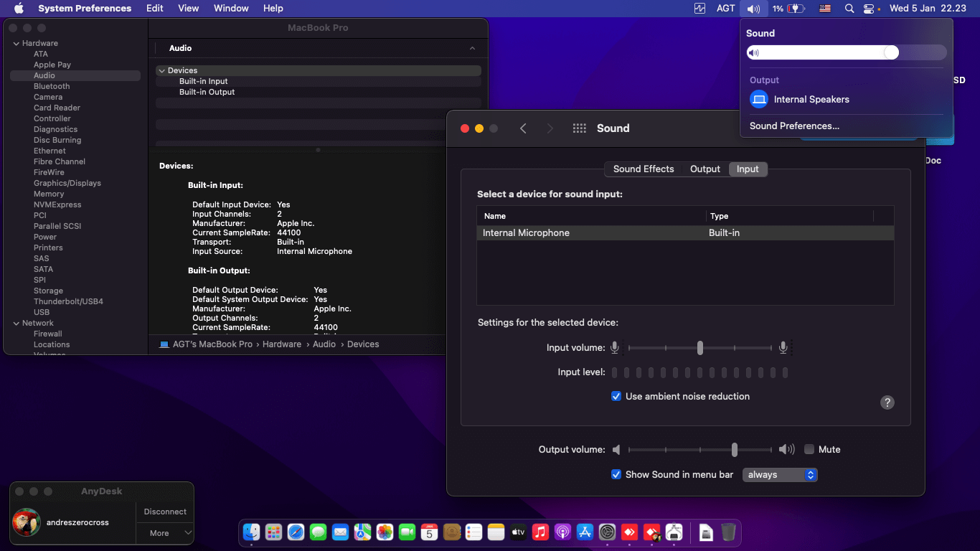980x551 pixels.
Task: Disable ambient noise reduction checkbox
Action: point(616,396)
